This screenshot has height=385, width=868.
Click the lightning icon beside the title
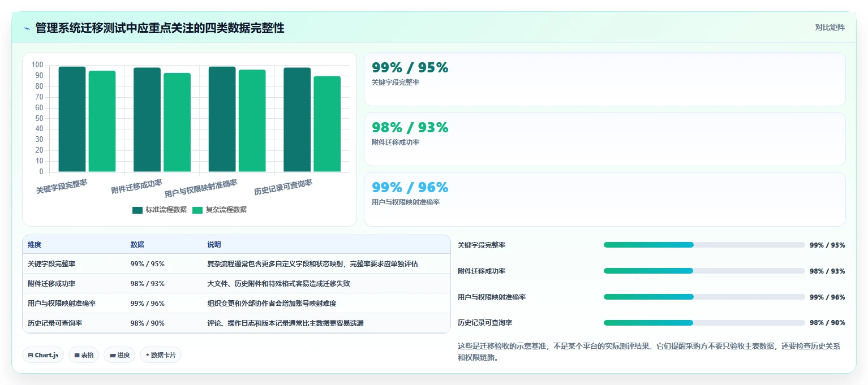27,28
